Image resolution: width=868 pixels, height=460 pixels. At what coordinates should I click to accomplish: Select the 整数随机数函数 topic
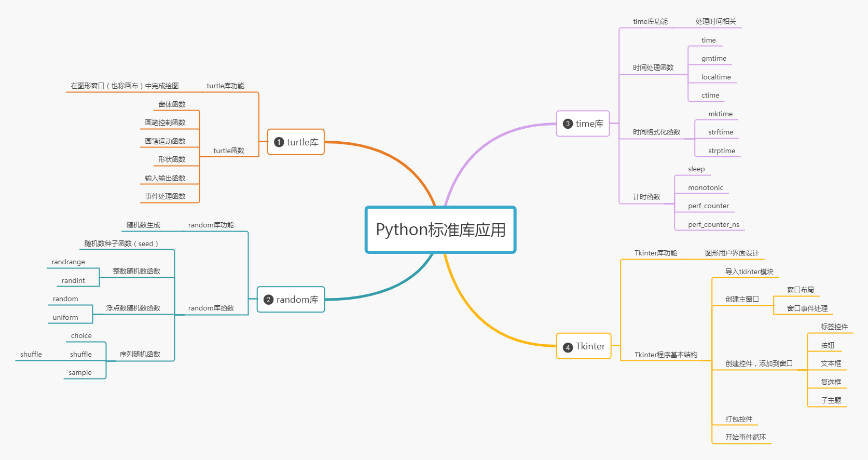136,271
